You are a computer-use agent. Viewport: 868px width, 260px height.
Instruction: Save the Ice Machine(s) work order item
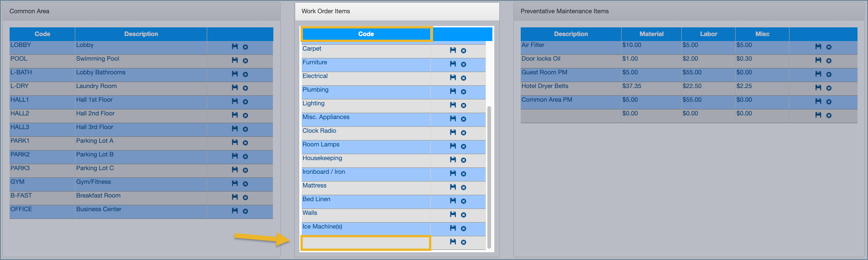[453, 228]
